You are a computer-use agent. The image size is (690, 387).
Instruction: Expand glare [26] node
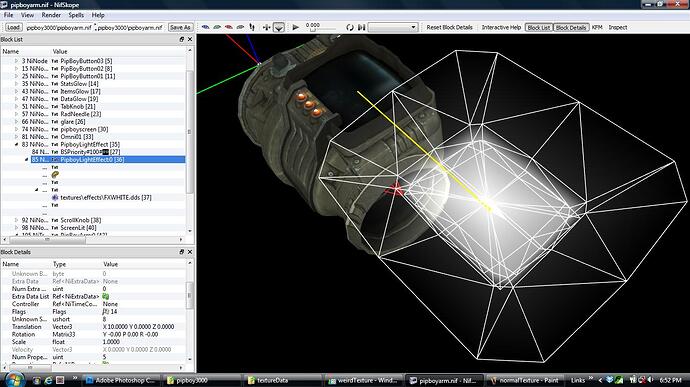coord(17,121)
